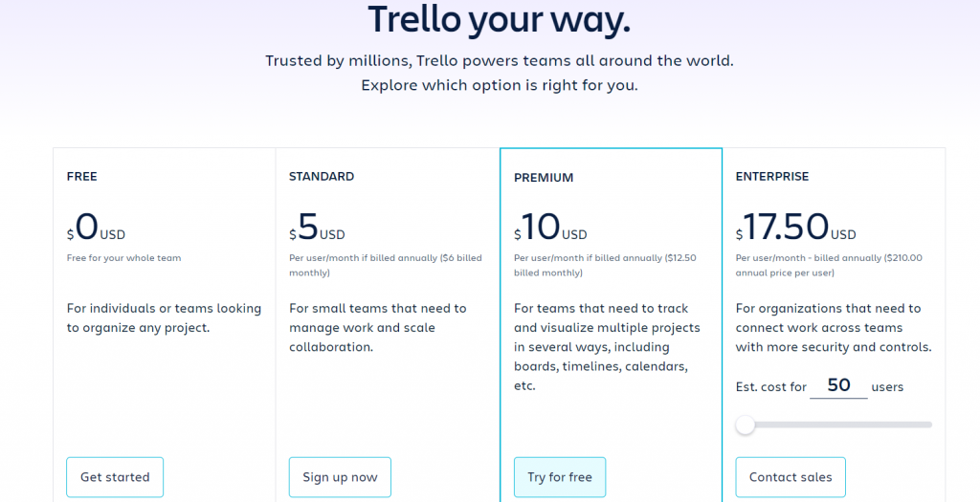
Task: Click the Enterprise user estimate slider track
Action: [842, 425]
